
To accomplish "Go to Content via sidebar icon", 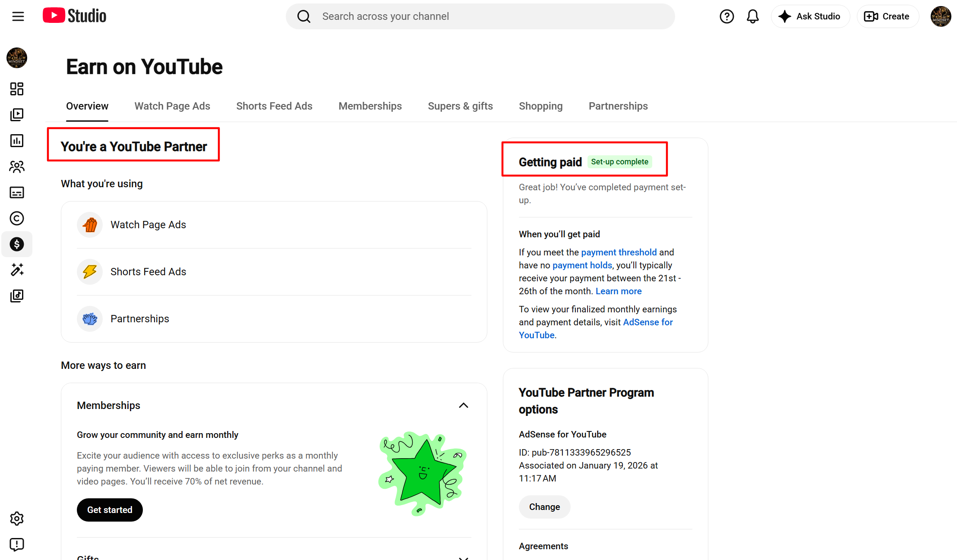I will click(x=17, y=115).
